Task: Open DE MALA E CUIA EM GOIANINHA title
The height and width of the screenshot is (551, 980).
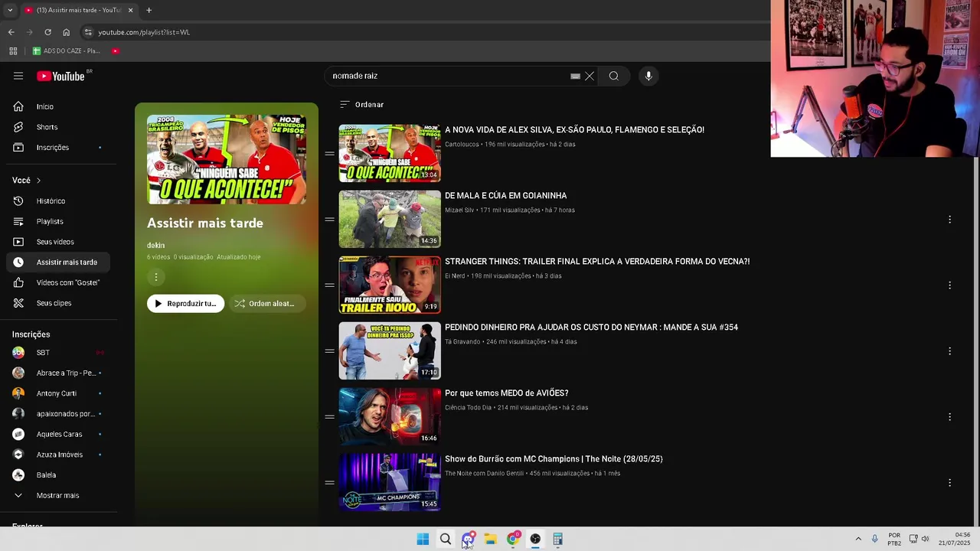Action: 505,196
